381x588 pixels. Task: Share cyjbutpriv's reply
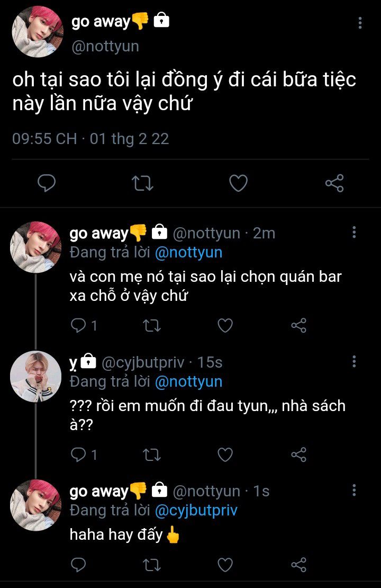(299, 455)
